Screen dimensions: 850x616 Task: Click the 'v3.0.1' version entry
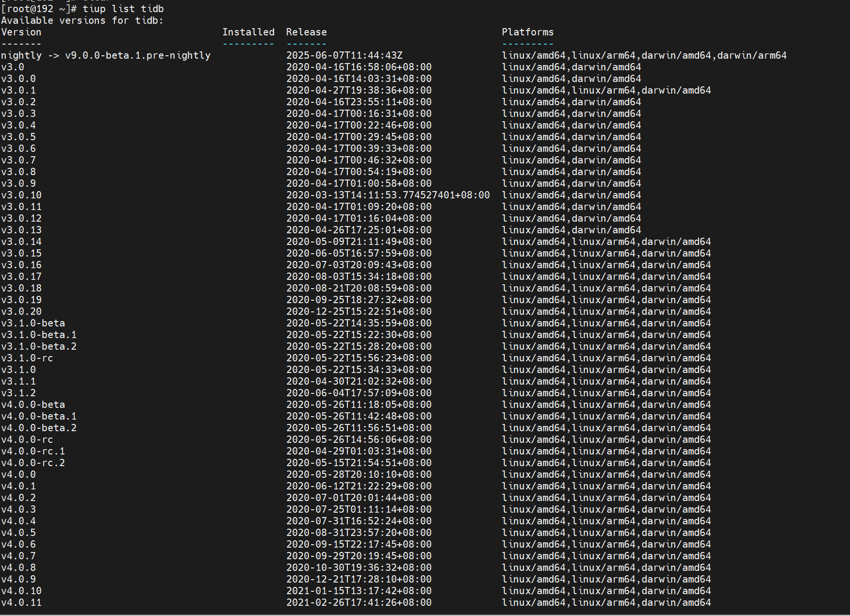[x=18, y=90]
